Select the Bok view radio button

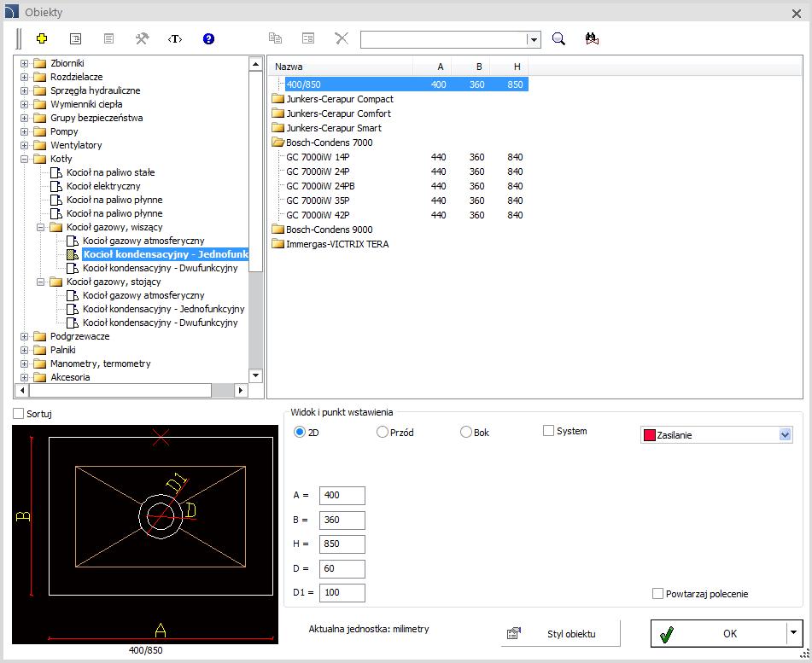click(x=465, y=432)
